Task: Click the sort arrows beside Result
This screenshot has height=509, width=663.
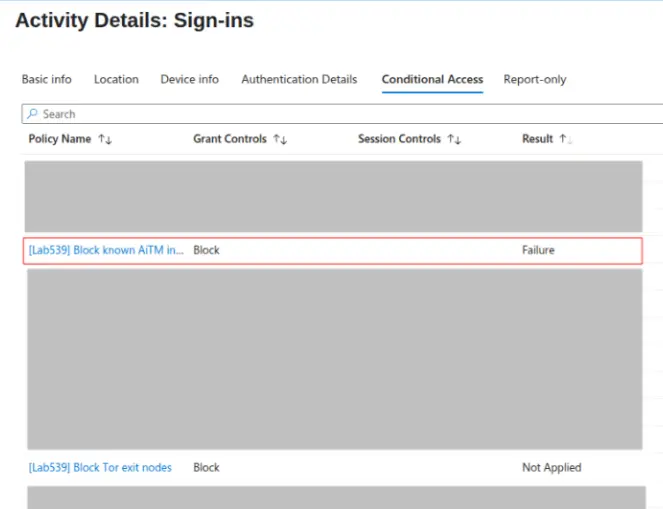Action: pyautogui.click(x=566, y=140)
